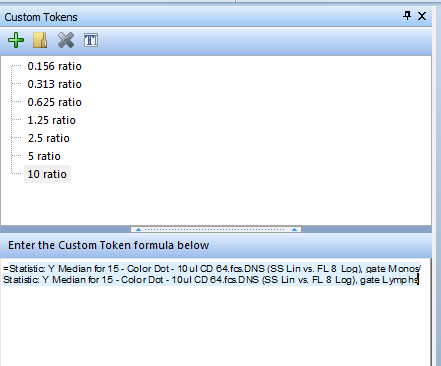This screenshot has height=366, width=441.
Task: Click the 'Enter the Custom Token formula below' header
Action: click(109, 245)
